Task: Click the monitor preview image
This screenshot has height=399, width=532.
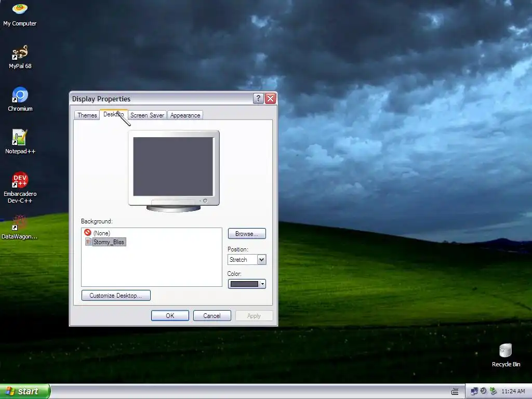Action: 174,171
